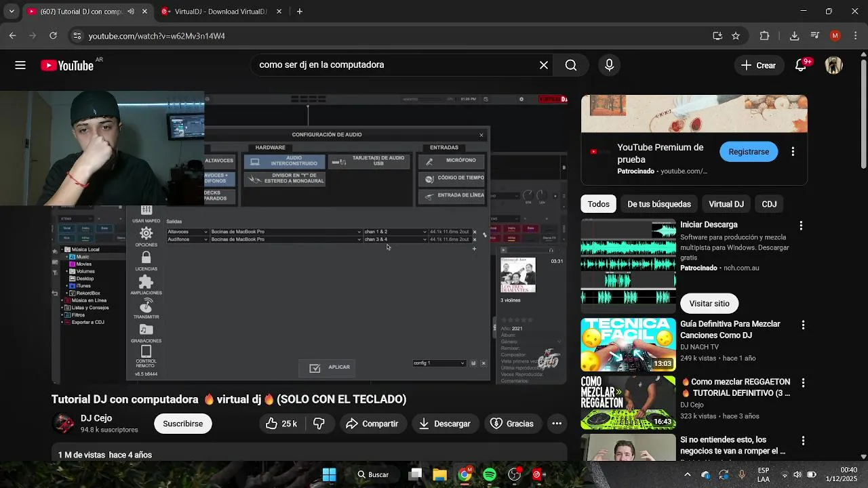Open the chan 3 & 4 dropdown

[x=395, y=239]
